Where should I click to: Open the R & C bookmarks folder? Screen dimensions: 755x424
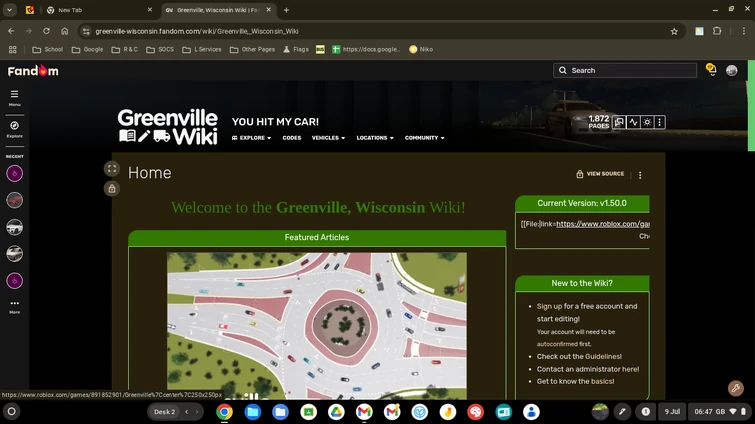pos(125,49)
